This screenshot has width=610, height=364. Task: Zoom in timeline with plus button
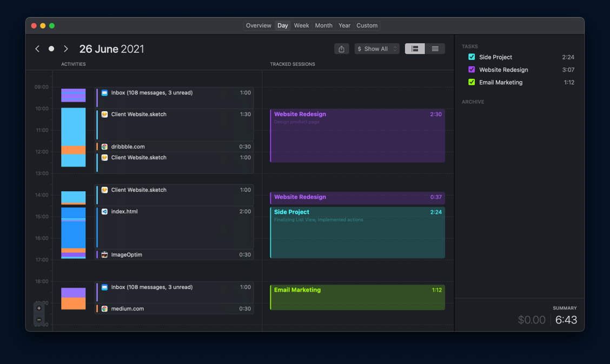pos(39,308)
